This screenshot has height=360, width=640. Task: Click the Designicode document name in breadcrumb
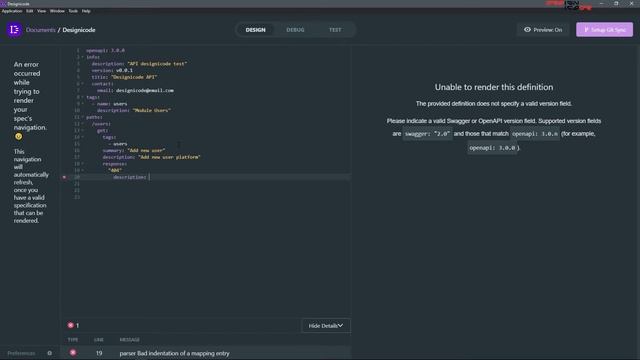click(x=79, y=30)
